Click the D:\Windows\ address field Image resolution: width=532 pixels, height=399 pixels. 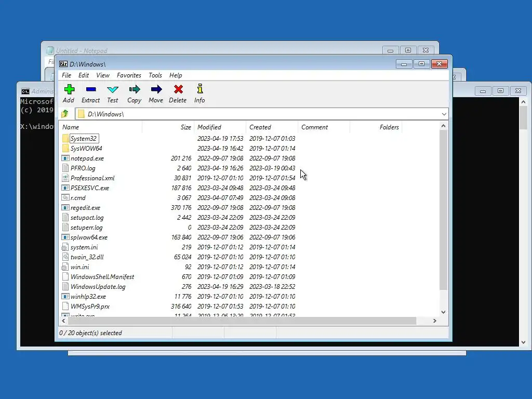261,114
